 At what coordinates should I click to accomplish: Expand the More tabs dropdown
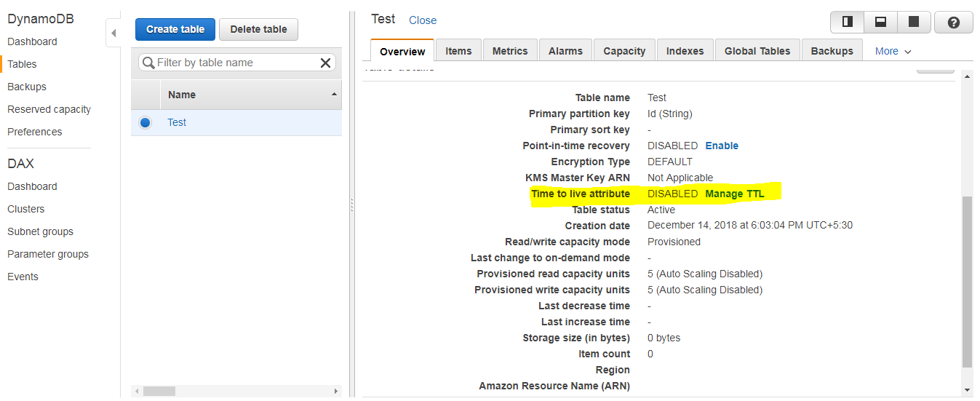893,51
